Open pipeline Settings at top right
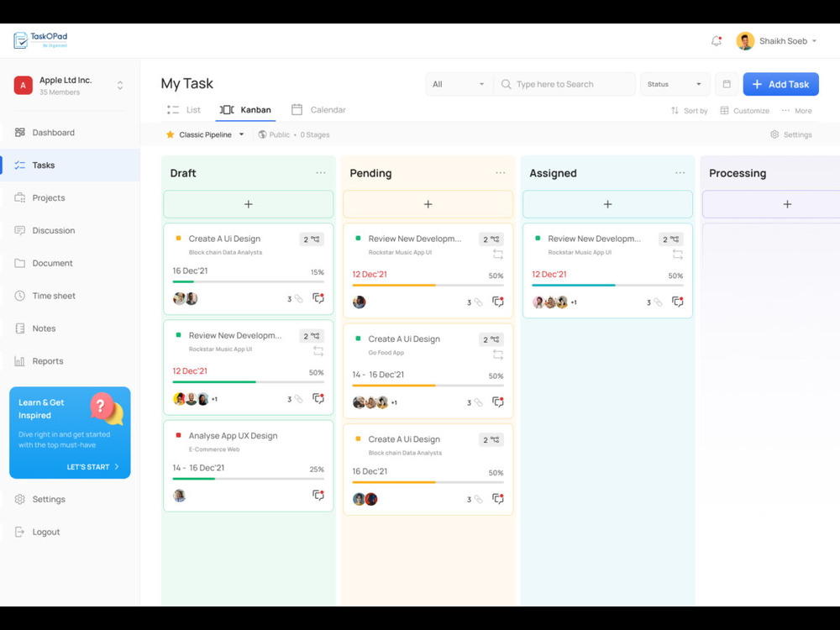840x630 pixels. (791, 134)
